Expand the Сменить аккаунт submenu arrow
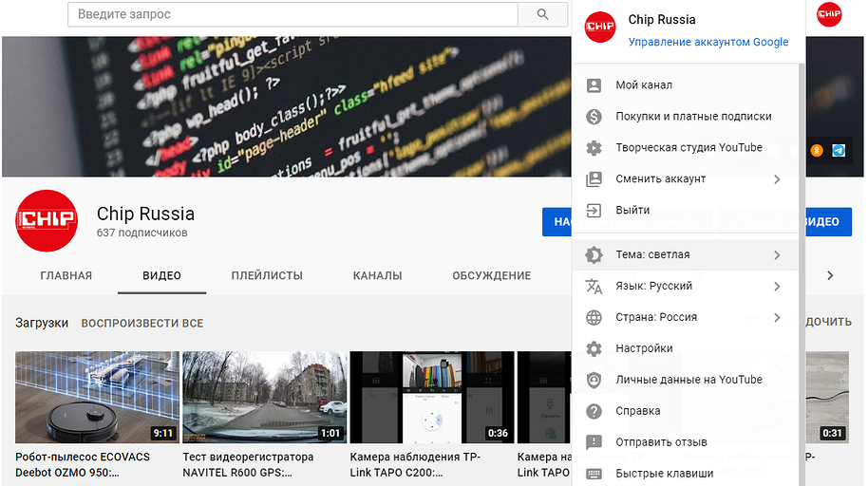This screenshot has height=486, width=868. pos(776,179)
